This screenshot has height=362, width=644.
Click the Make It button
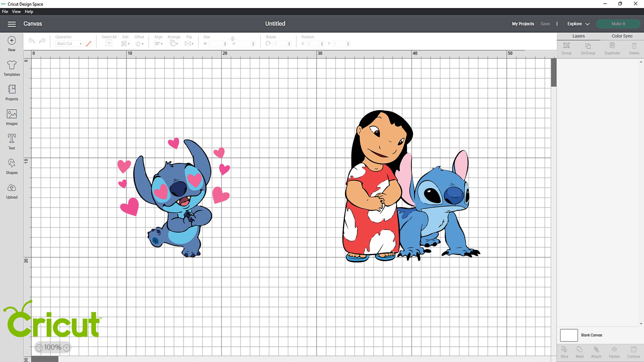click(618, 24)
